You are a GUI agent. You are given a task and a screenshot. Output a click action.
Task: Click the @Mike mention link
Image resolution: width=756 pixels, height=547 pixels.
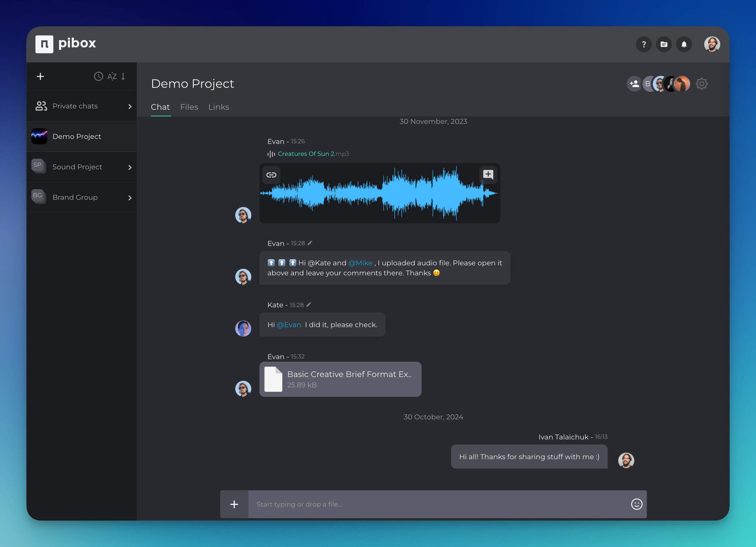[x=360, y=263]
